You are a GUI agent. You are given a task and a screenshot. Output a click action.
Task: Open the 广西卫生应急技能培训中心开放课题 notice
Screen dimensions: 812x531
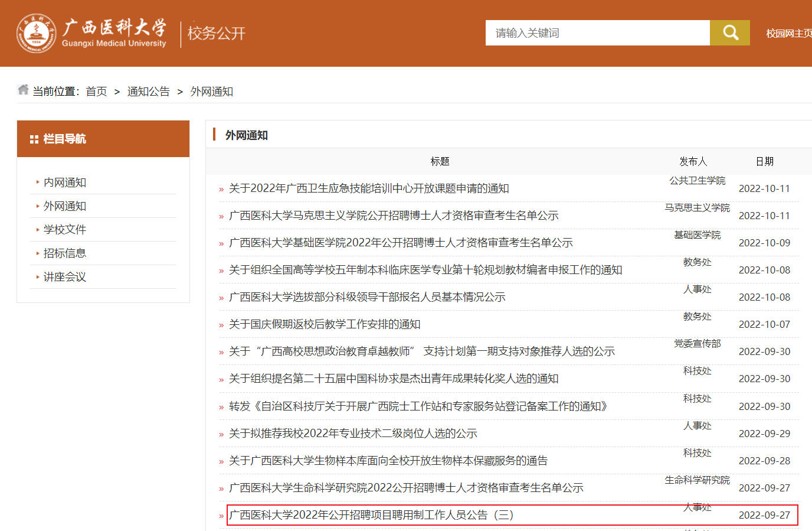click(x=369, y=188)
